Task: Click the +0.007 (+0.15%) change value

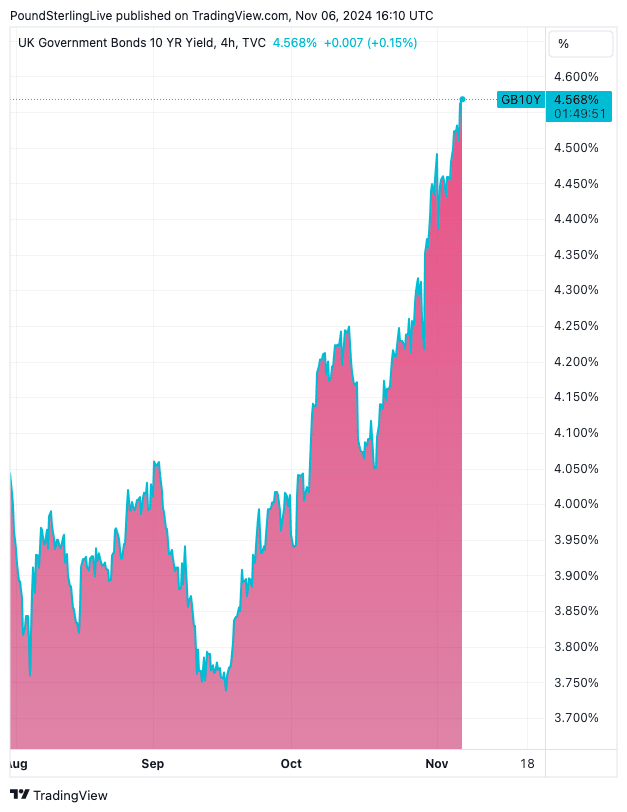Action: tap(370, 43)
